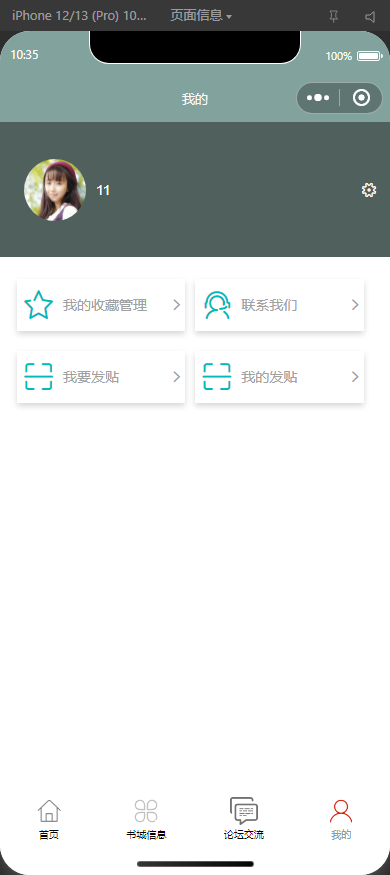Expand the 页面信息 dropdown
The height and width of the screenshot is (875, 390).
[201, 16]
